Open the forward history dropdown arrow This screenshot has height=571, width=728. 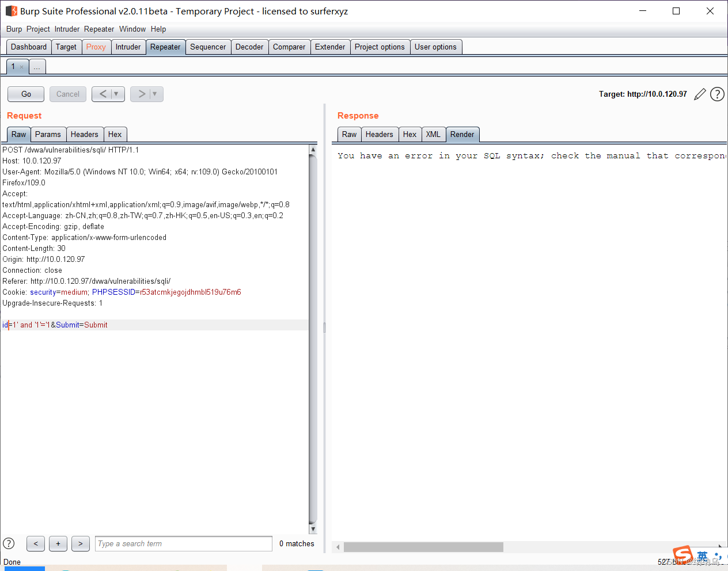point(156,94)
